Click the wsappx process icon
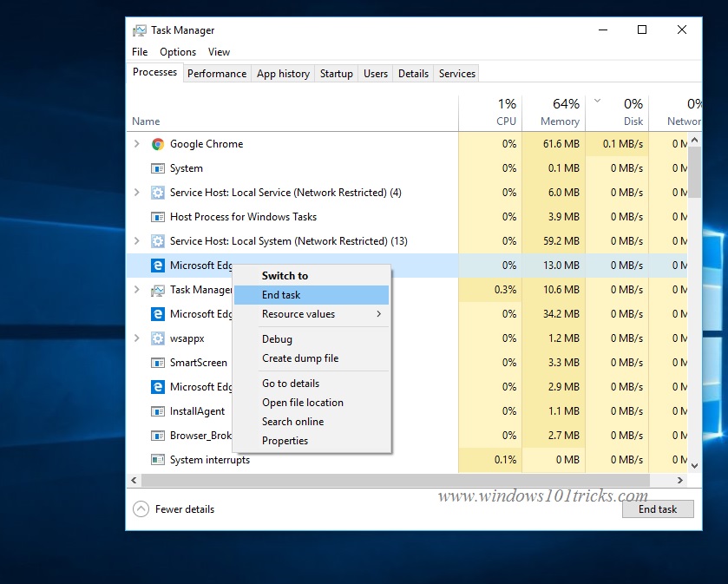 158,338
